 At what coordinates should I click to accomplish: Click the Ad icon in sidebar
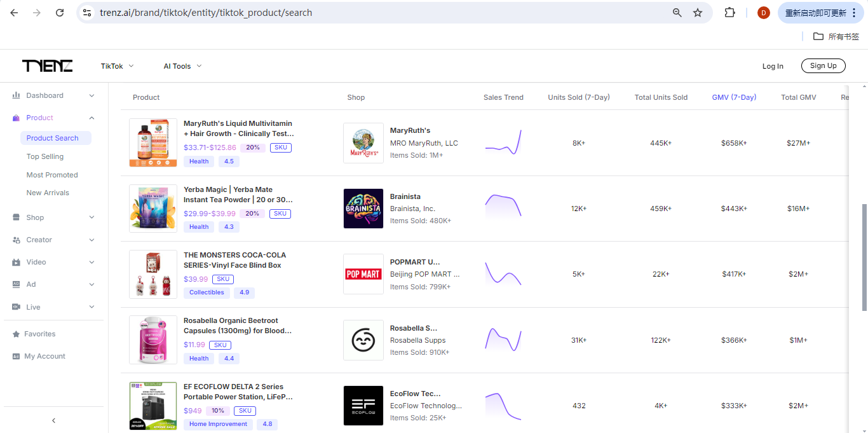point(17,284)
